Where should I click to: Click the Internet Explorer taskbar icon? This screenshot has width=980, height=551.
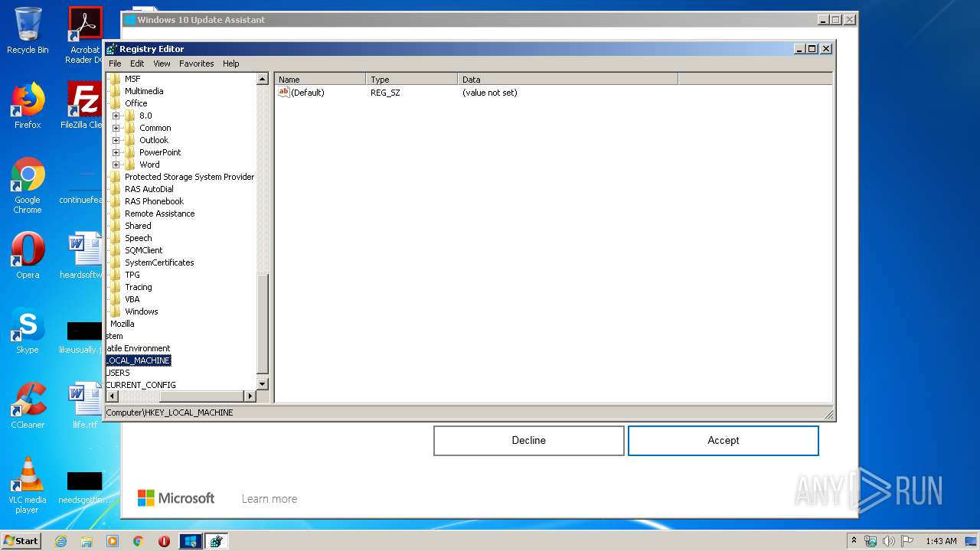(60, 541)
